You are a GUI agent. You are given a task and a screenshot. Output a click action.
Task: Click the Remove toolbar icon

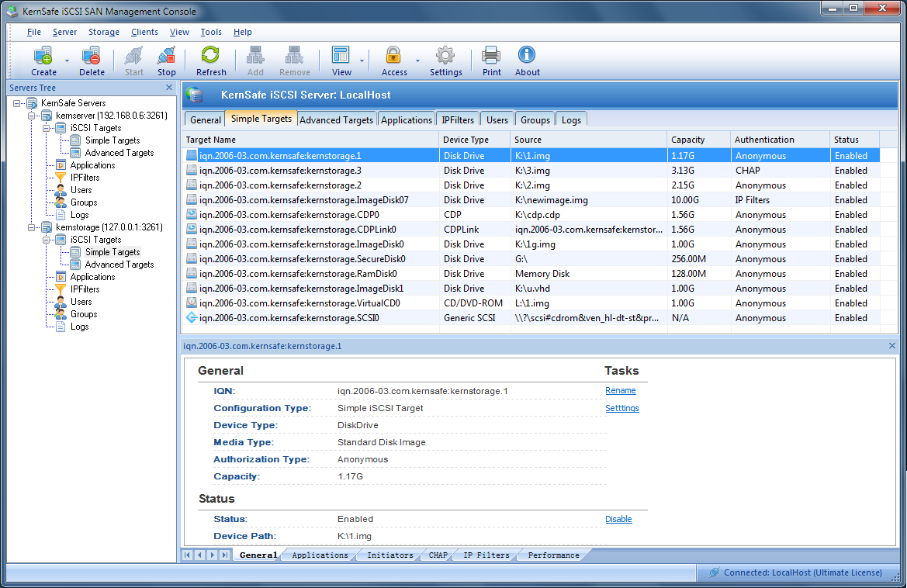[294, 56]
